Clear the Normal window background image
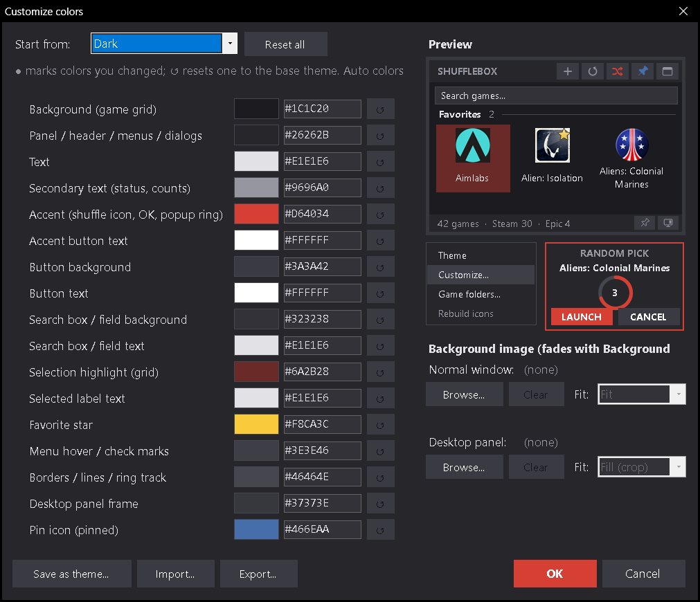 [x=536, y=394]
